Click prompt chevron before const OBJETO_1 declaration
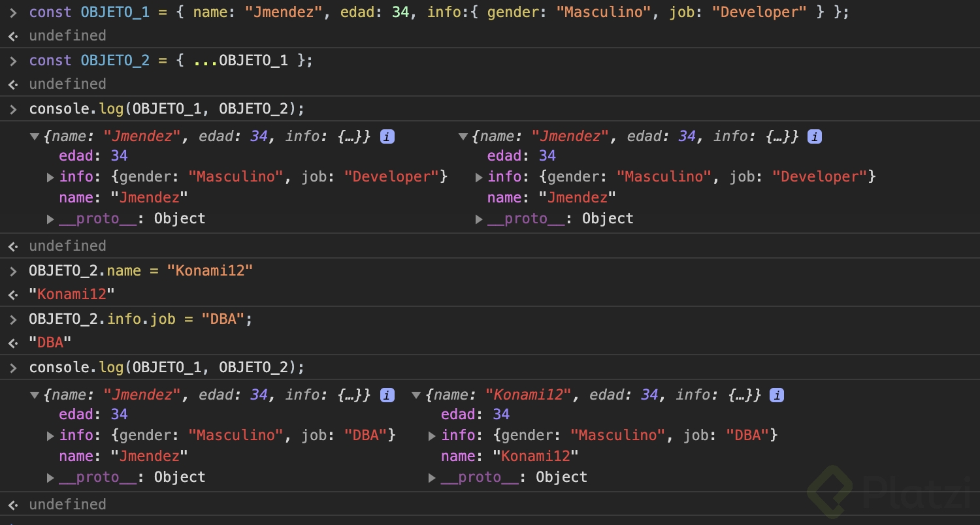The width and height of the screenshot is (980, 525). point(13,12)
